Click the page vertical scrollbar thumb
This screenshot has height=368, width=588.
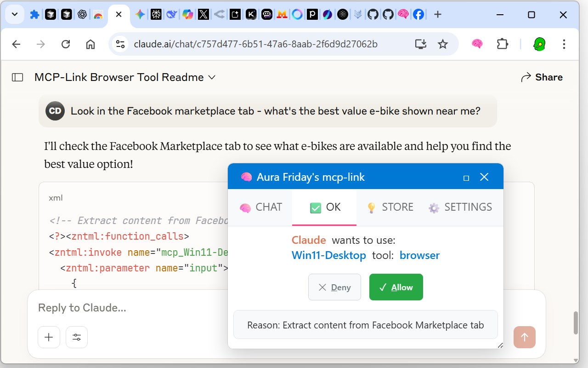click(x=576, y=323)
